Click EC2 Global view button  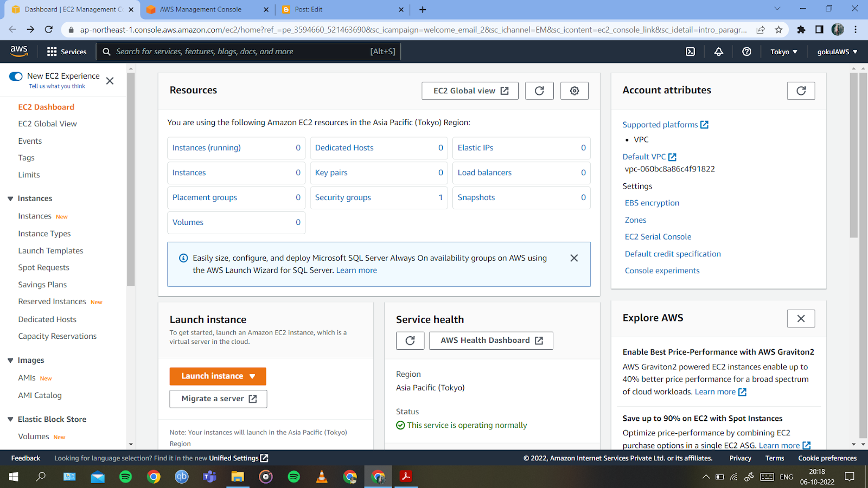coord(470,91)
